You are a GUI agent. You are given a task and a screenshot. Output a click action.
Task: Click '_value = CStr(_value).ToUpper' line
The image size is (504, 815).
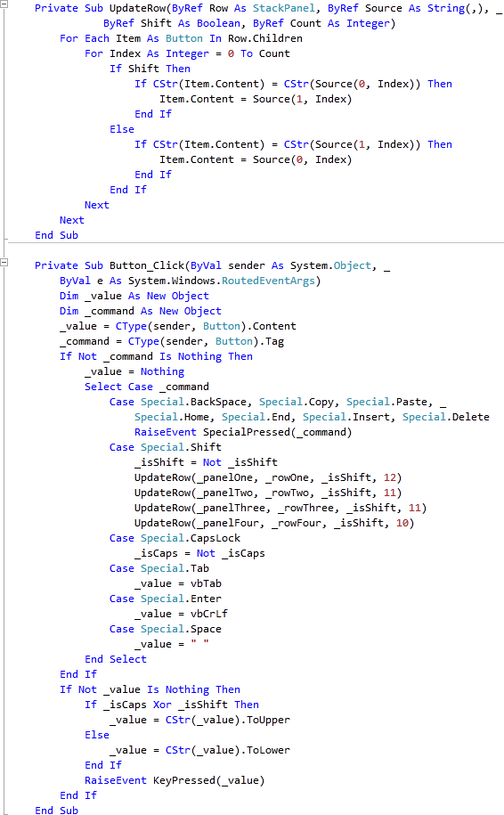[x=199, y=720]
